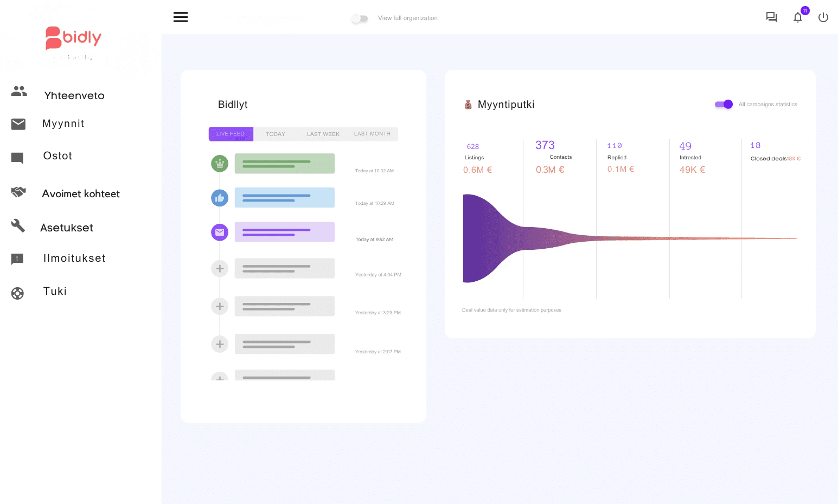Click the "Today at 10:32 AM" timestamp

(x=375, y=171)
